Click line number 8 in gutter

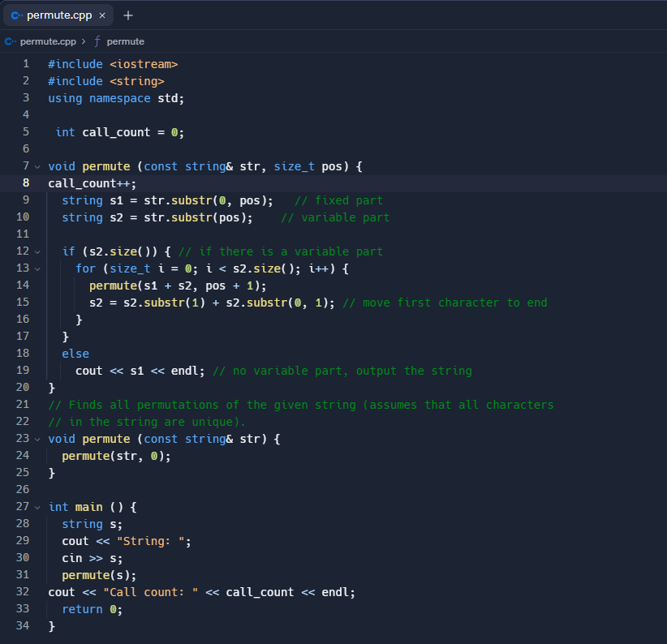coord(26,182)
